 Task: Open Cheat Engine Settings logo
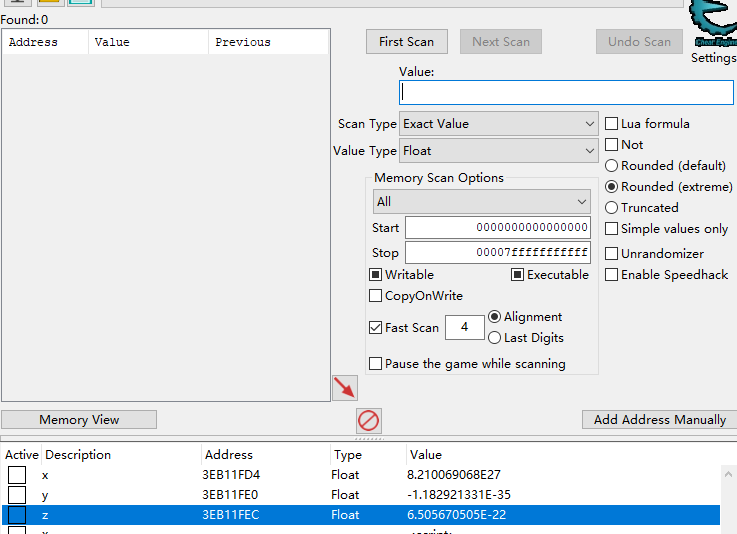[x=713, y=26]
